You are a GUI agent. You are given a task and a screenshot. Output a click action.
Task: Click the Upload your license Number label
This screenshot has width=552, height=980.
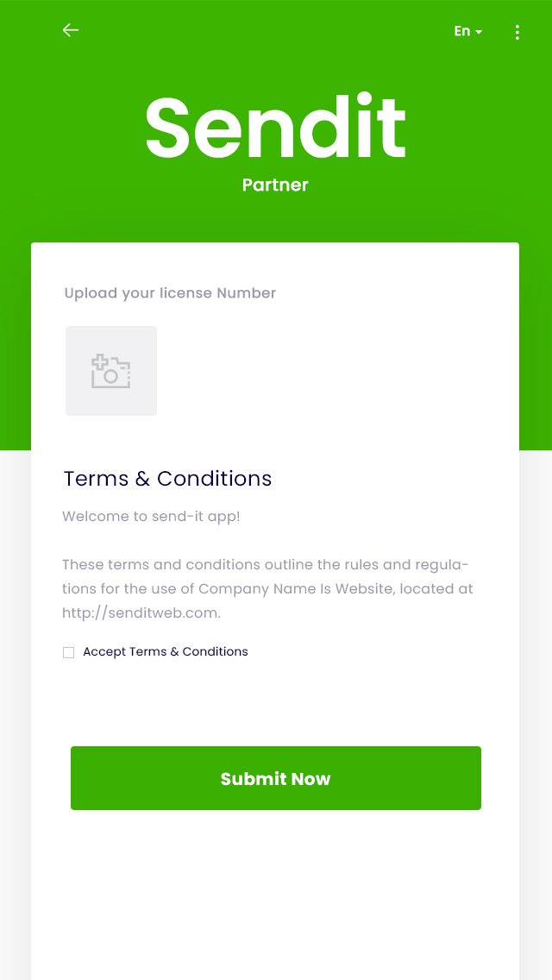[x=170, y=293]
